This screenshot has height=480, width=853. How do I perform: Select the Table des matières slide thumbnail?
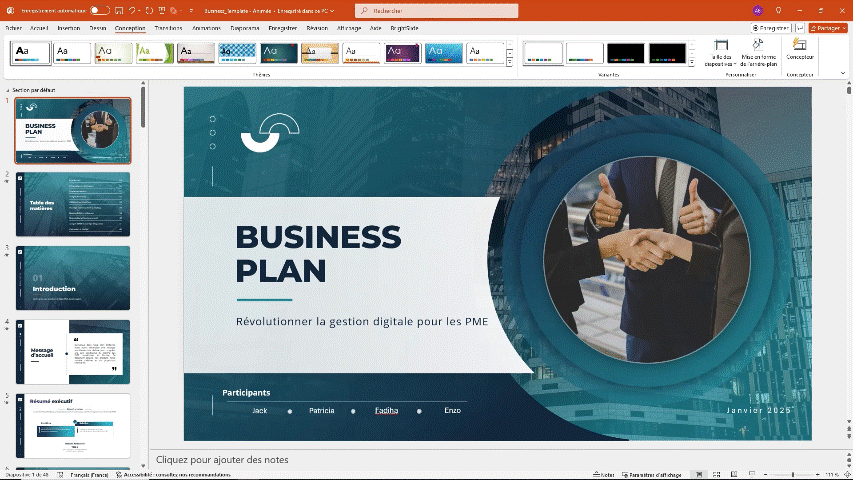click(74, 203)
